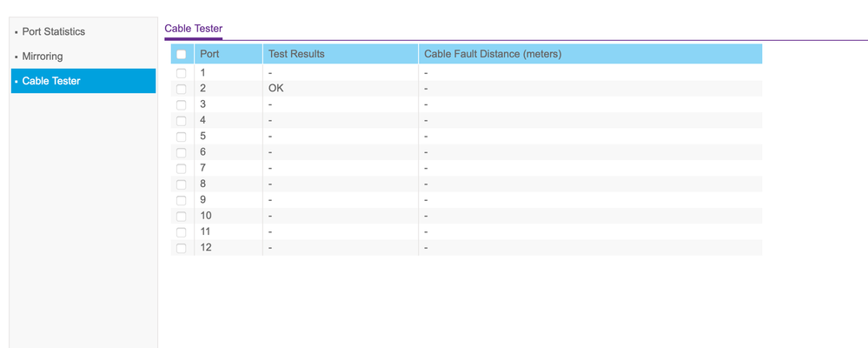Click port number 12 cell
Image resolution: width=868 pixels, height=348 pixels.
[x=228, y=247]
